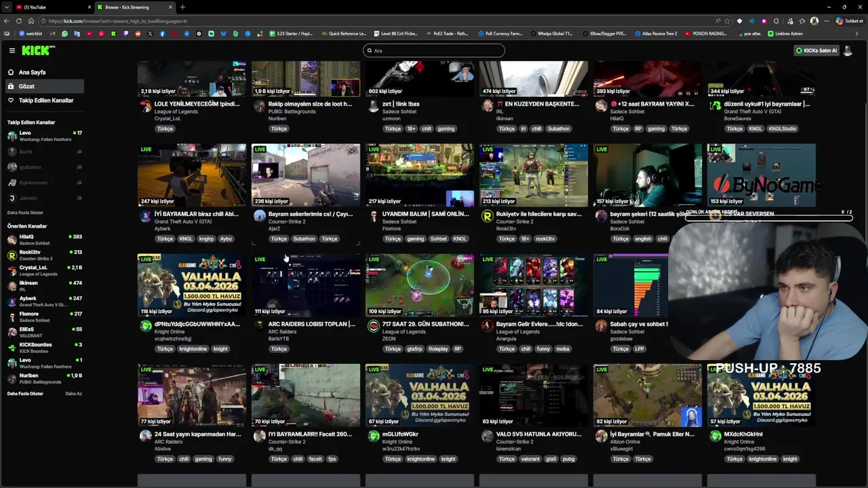Open the Atixlive ARC Raiders stream thumbnail
Viewport: 868px width, 488px height.
click(x=192, y=395)
